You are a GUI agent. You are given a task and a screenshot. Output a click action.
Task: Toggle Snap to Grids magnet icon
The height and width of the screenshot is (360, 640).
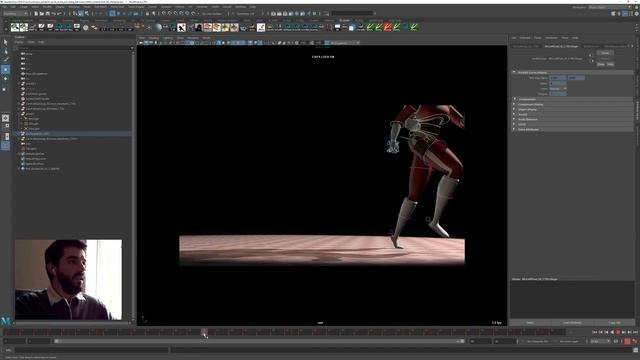(164, 13)
